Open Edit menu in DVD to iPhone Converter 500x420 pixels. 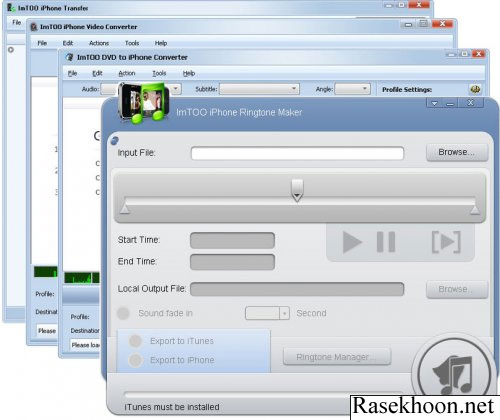click(97, 73)
